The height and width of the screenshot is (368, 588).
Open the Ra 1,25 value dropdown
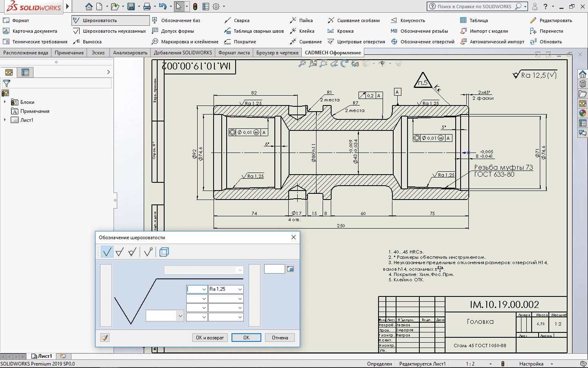(x=240, y=289)
